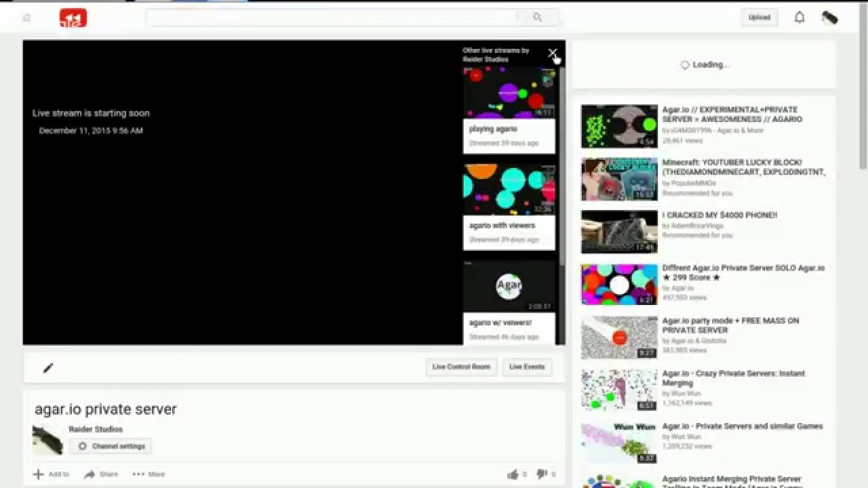This screenshot has height=488, width=868.
Task: Click the 'agario with viewers' title text
Action: pyautogui.click(x=502, y=225)
